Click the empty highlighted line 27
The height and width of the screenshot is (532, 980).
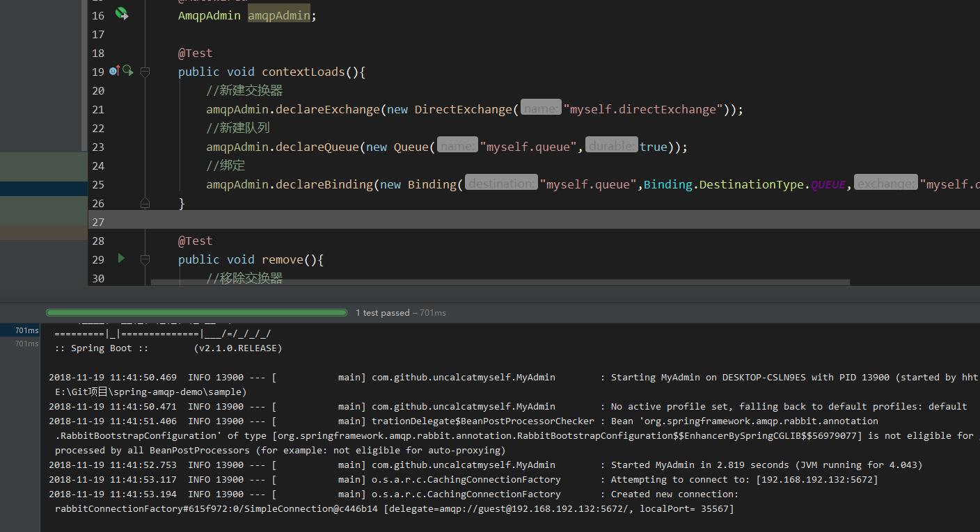(x=487, y=222)
